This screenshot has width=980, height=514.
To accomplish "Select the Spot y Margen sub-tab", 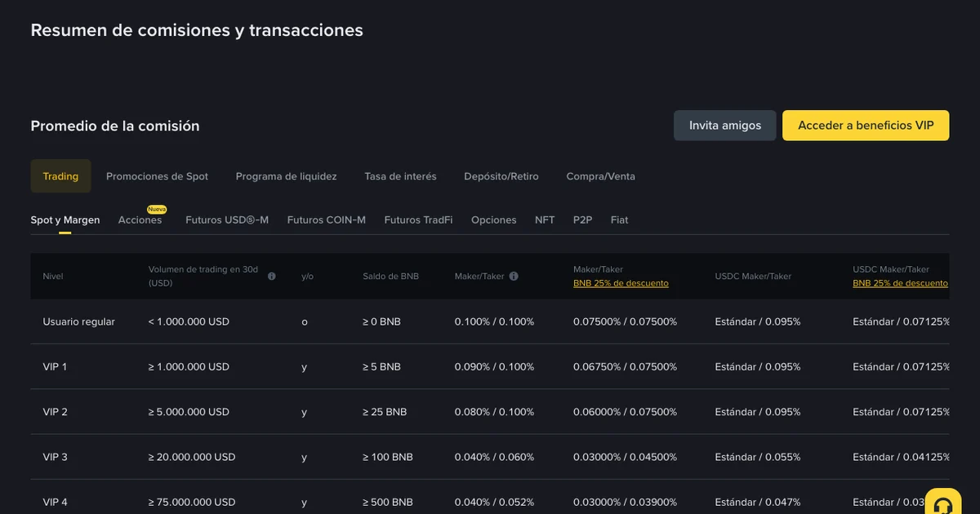I will coord(65,220).
